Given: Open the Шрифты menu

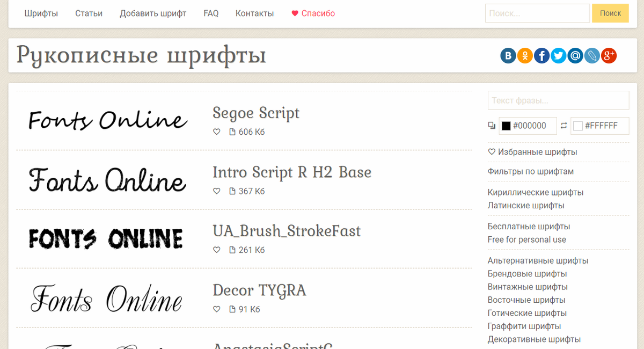Looking at the screenshot, I should click(41, 13).
